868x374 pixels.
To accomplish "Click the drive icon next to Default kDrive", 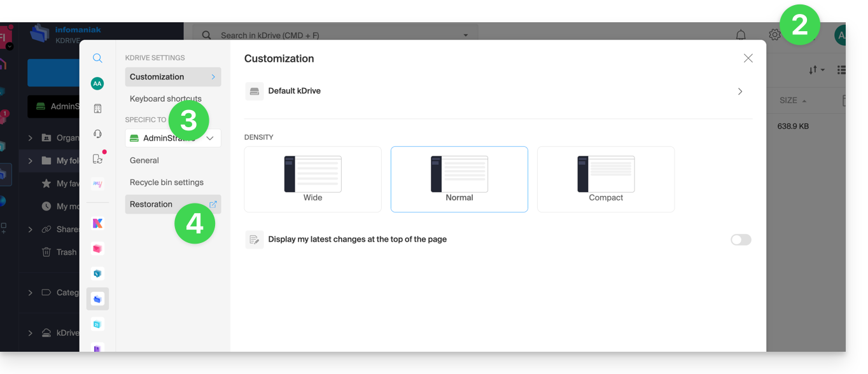I will tap(255, 92).
